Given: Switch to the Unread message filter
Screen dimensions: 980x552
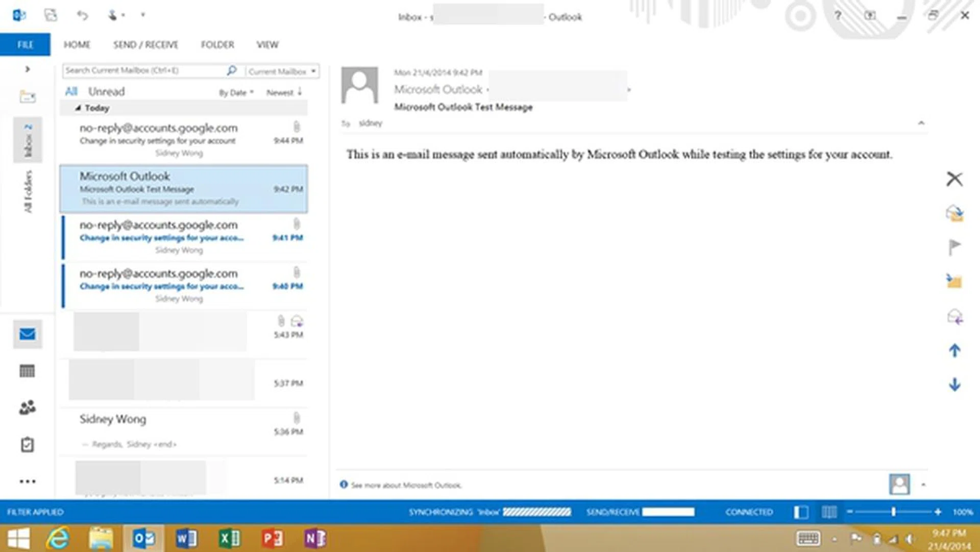Looking at the screenshot, I should (106, 91).
